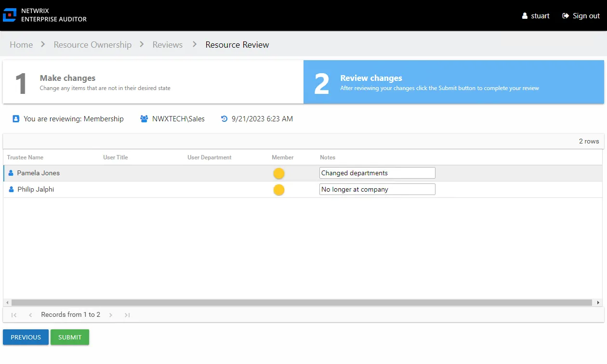Click the You are reviewing: Membership text
The width and height of the screenshot is (607, 364).
[x=74, y=118]
